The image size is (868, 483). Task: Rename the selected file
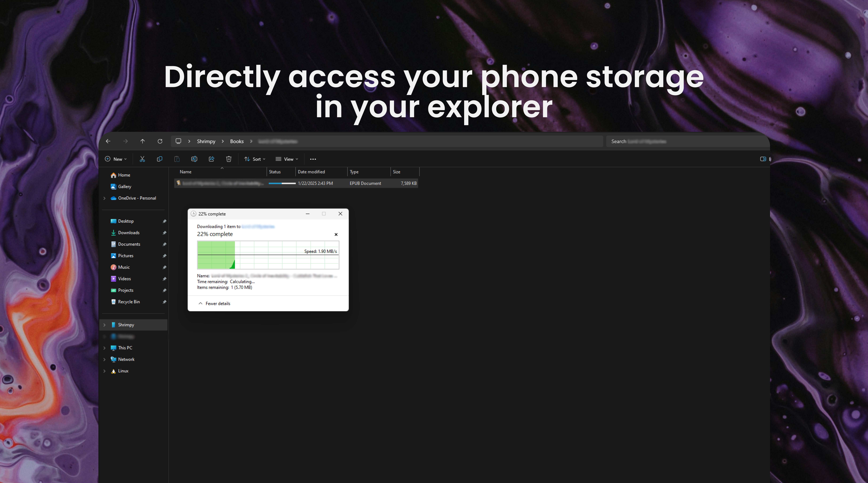pyautogui.click(x=194, y=159)
